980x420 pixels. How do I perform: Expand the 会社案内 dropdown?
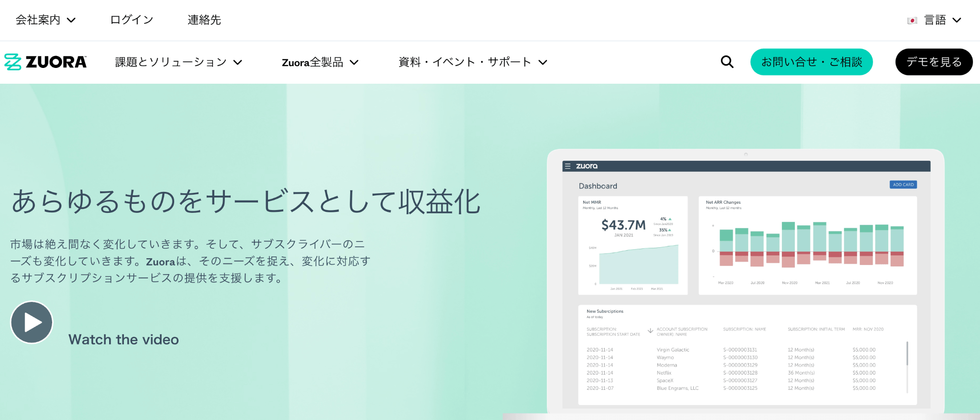pyautogui.click(x=45, y=20)
